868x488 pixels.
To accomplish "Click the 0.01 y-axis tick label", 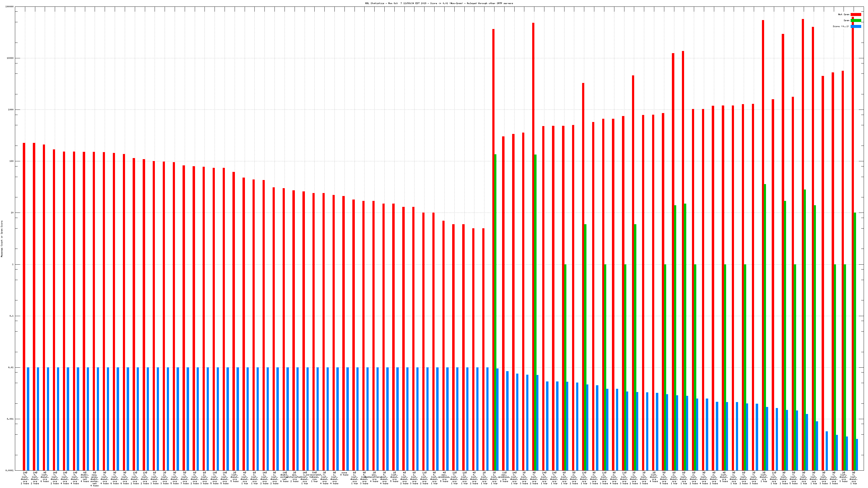I will 11,367.
